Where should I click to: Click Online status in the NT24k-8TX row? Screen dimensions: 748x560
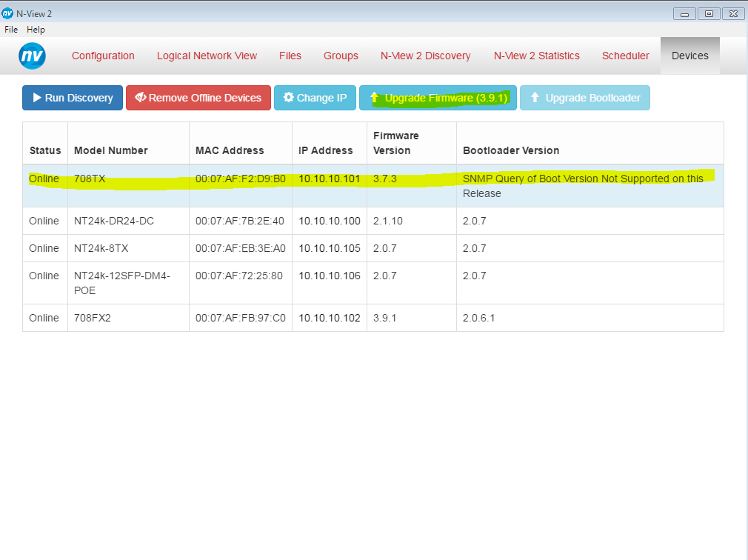tap(44, 248)
